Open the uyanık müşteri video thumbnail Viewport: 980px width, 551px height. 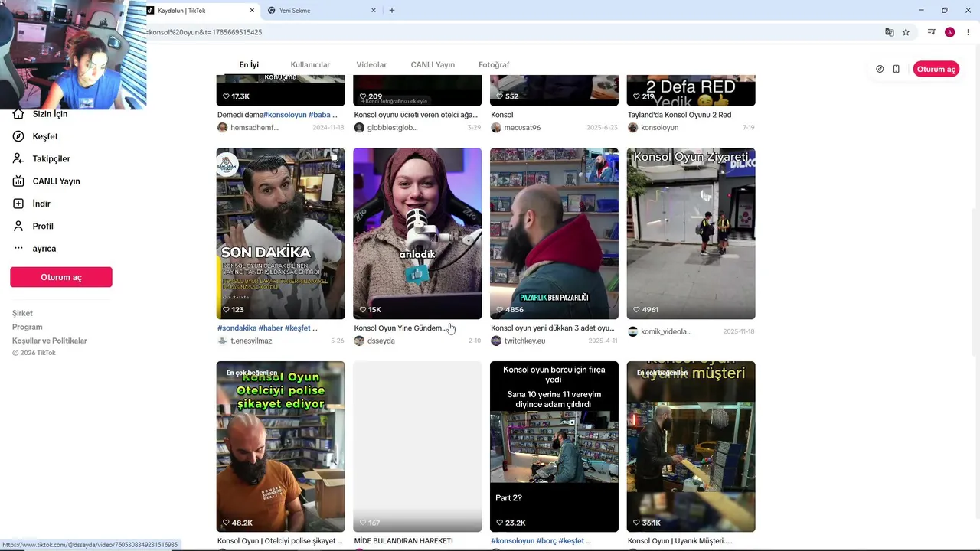click(691, 447)
